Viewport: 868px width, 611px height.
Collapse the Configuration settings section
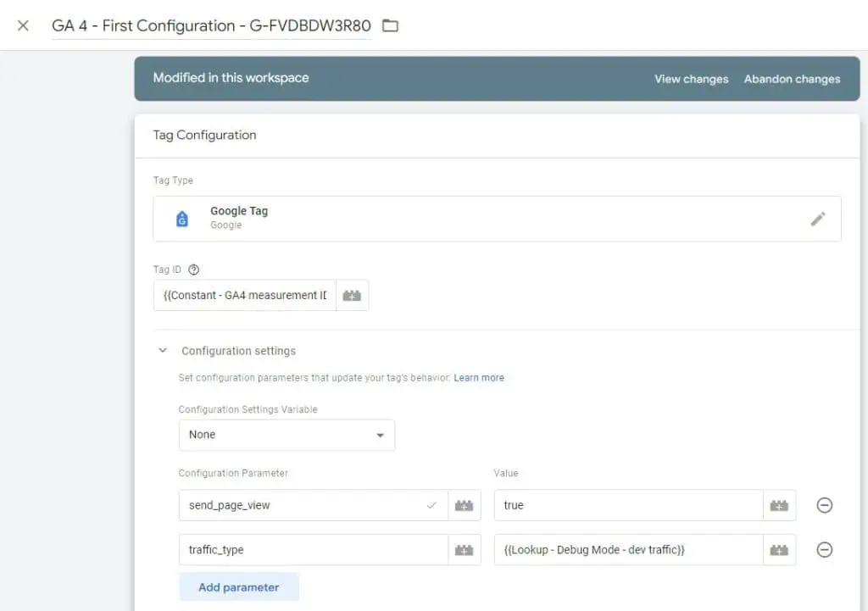[163, 350]
